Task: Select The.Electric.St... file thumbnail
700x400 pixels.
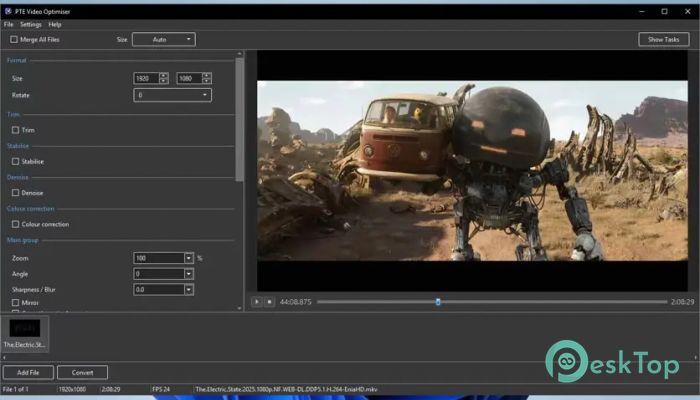Action: click(25, 333)
